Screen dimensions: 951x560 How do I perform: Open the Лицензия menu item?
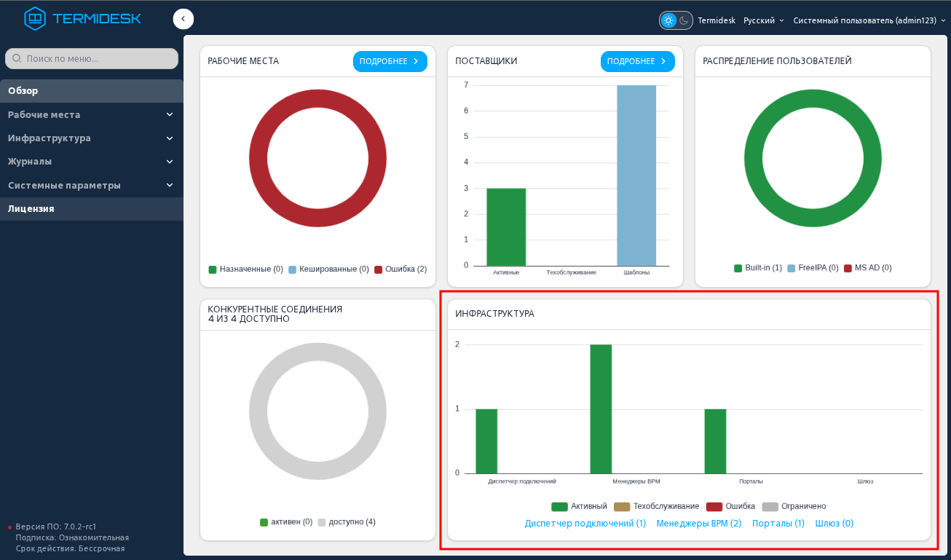pos(92,209)
